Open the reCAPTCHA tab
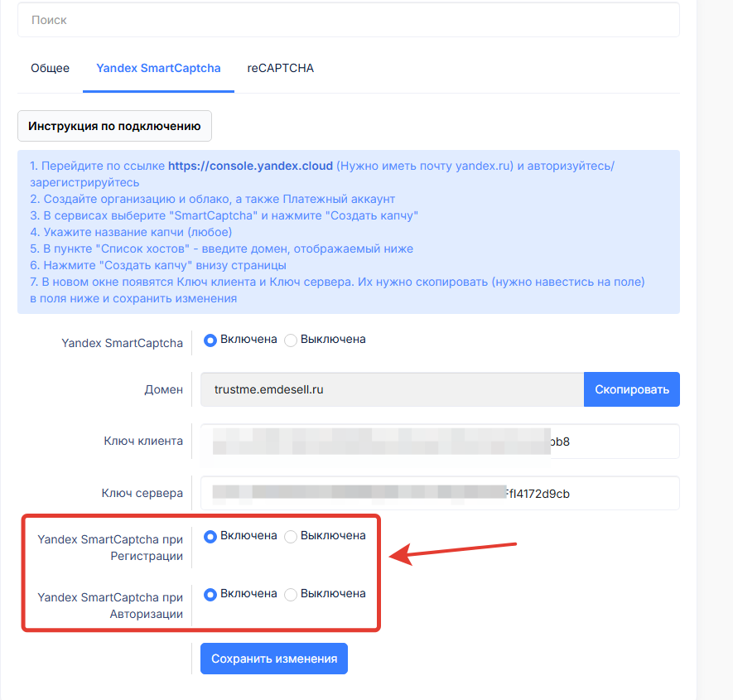This screenshot has width=733, height=700. tap(280, 68)
